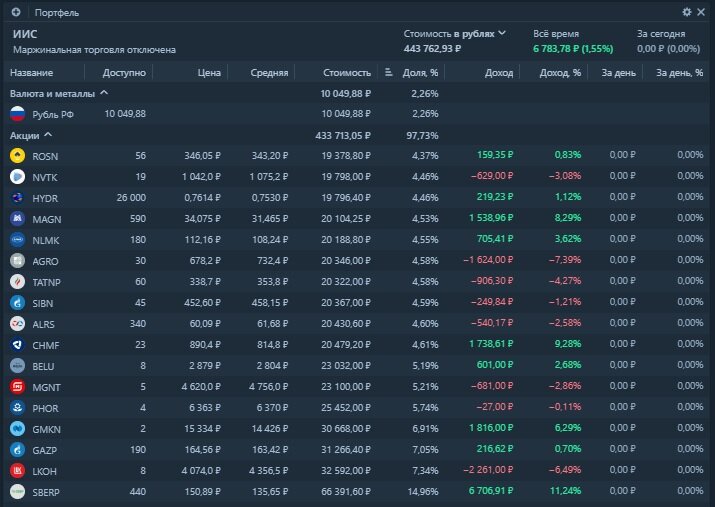Sort by Средняя column header

pos(269,72)
